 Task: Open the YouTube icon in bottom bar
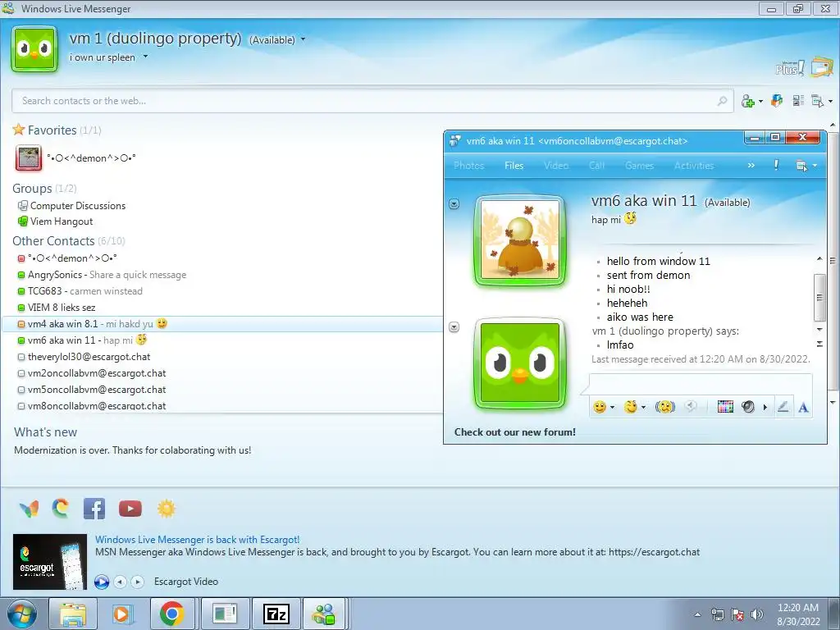[130, 509]
